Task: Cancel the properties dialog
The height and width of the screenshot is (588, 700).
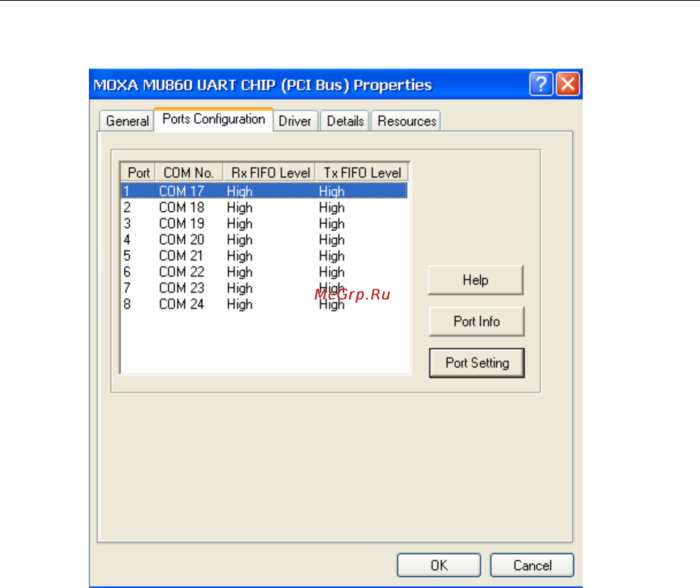Action: [x=532, y=565]
